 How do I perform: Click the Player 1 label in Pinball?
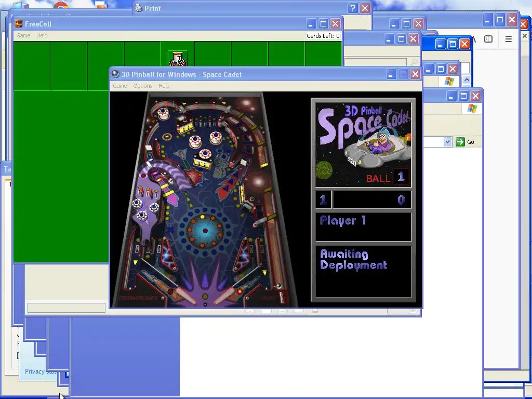point(343,220)
